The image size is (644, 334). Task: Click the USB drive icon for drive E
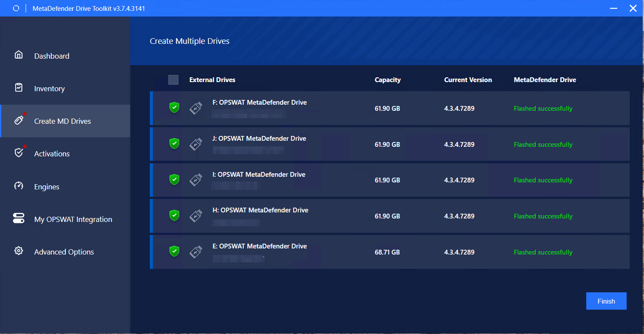pos(196,252)
